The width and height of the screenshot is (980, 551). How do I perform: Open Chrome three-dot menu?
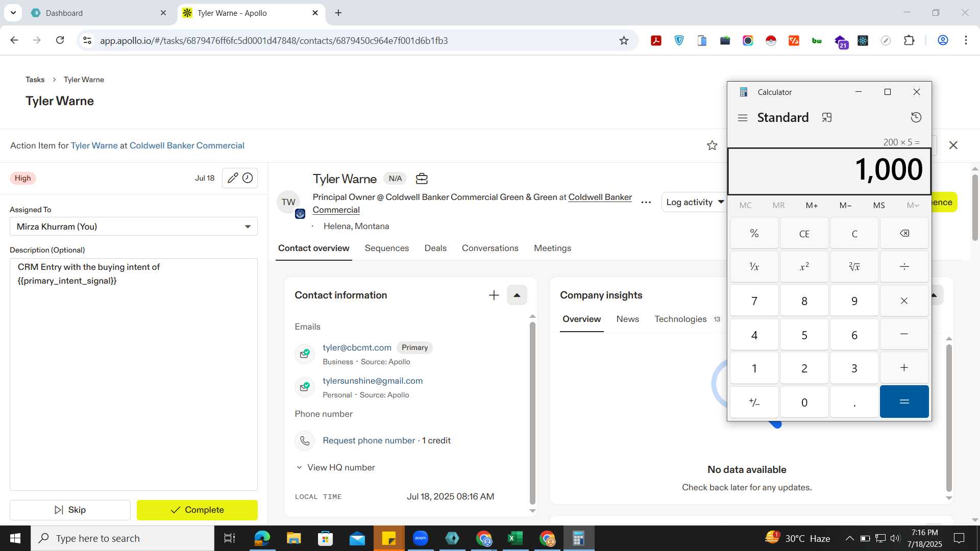point(965,40)
